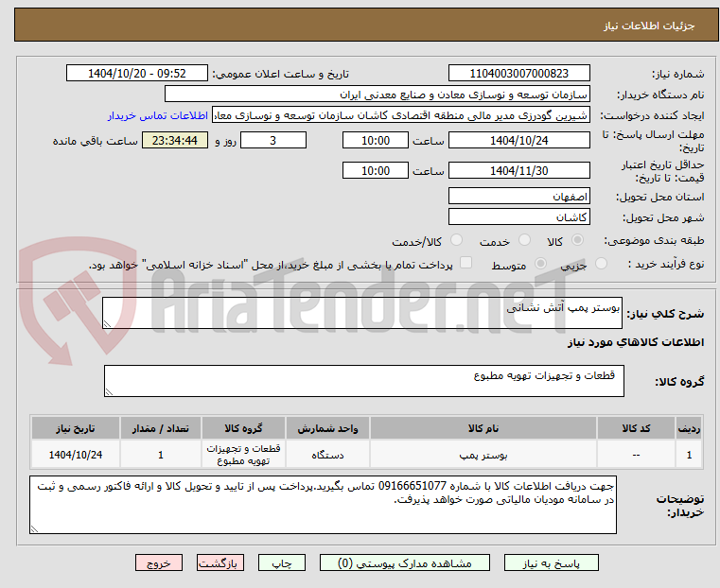This screenshot has height=588, width=720.
Task: Click the تاریخ نیاز column header
Action: click(76, 428)
